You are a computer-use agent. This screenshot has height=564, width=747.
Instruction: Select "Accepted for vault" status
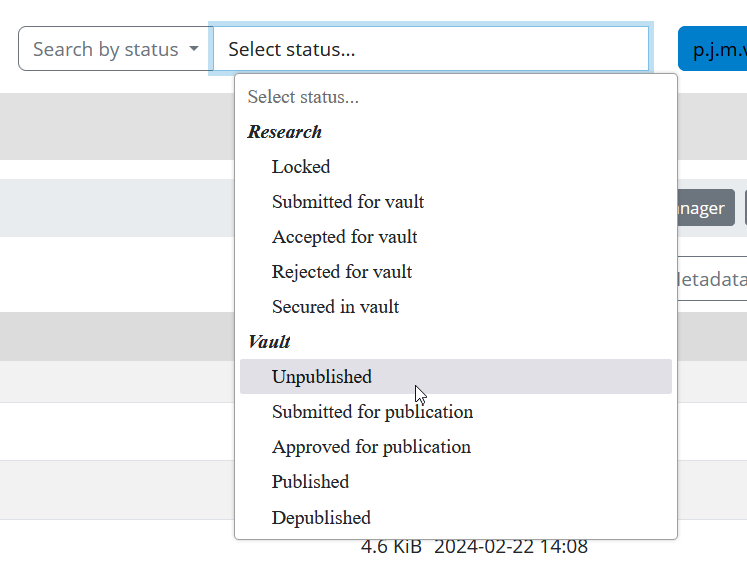[345, 237]
